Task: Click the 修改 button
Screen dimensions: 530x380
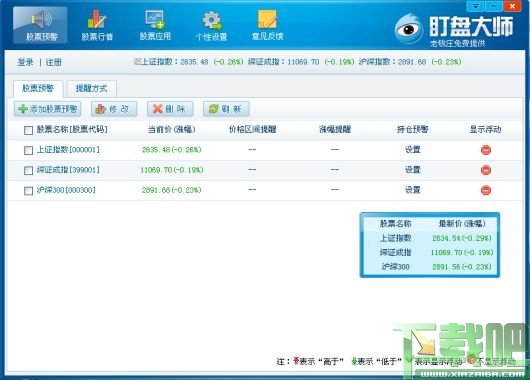Action: 114,109
